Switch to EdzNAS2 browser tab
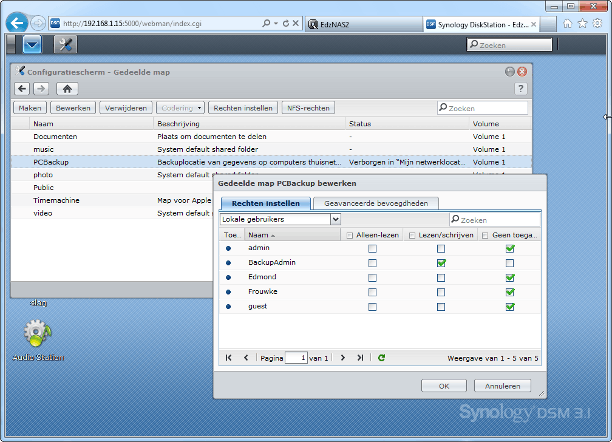 tap(363, 24)
